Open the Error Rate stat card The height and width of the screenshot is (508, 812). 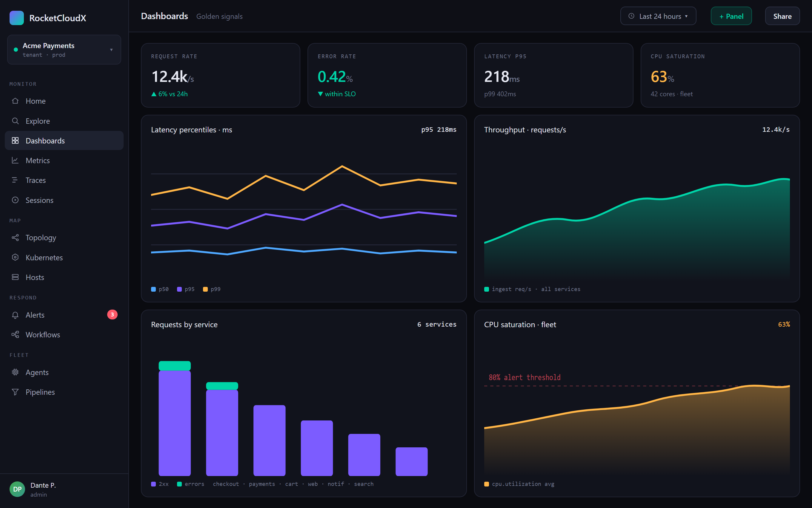pos(387,75)
